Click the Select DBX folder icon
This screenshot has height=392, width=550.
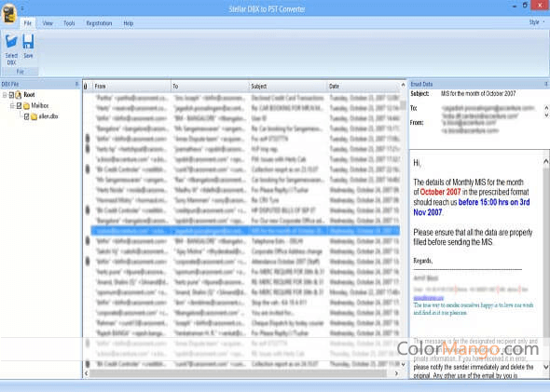(x=11, y=42)
